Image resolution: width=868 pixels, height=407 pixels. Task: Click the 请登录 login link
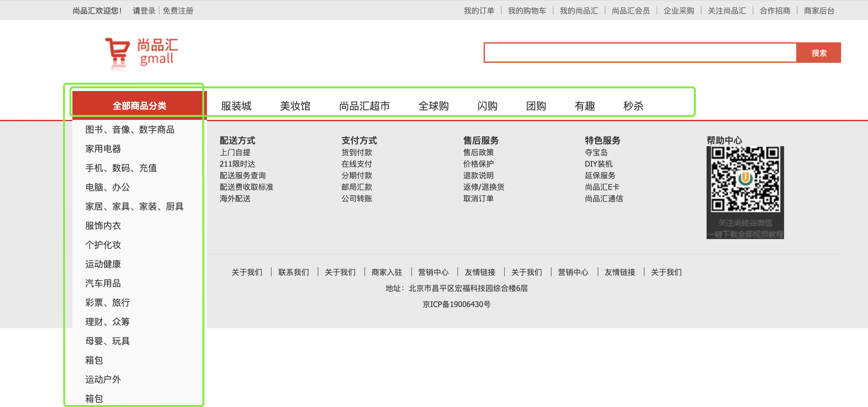tap(144, 11)
